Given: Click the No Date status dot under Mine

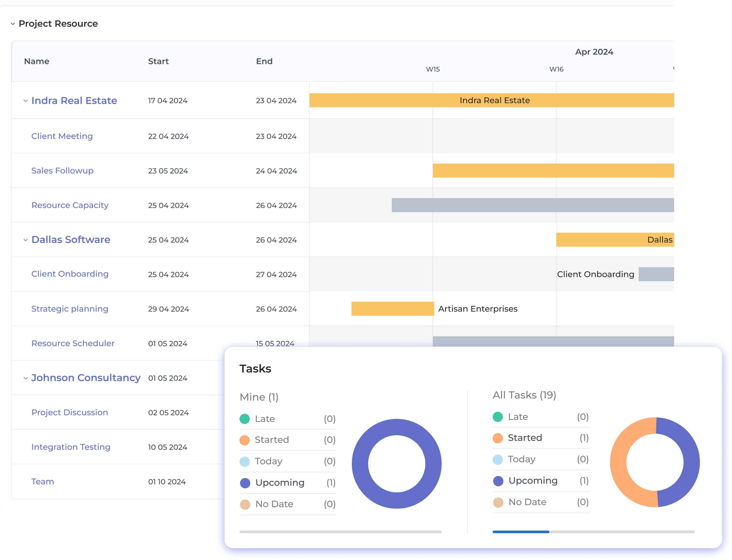Looking at the screenshot, I should tap(245, 504).
